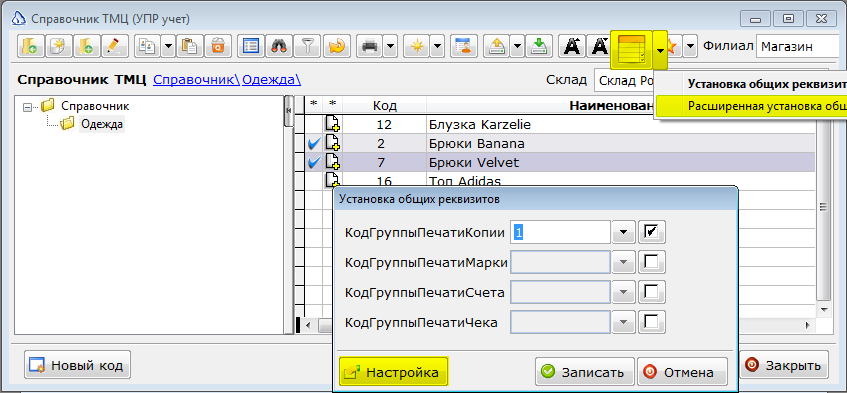Click the yellow star-burst toolbar icon
The height and width of the screenshot is (393, 847).
pos(416,46)
